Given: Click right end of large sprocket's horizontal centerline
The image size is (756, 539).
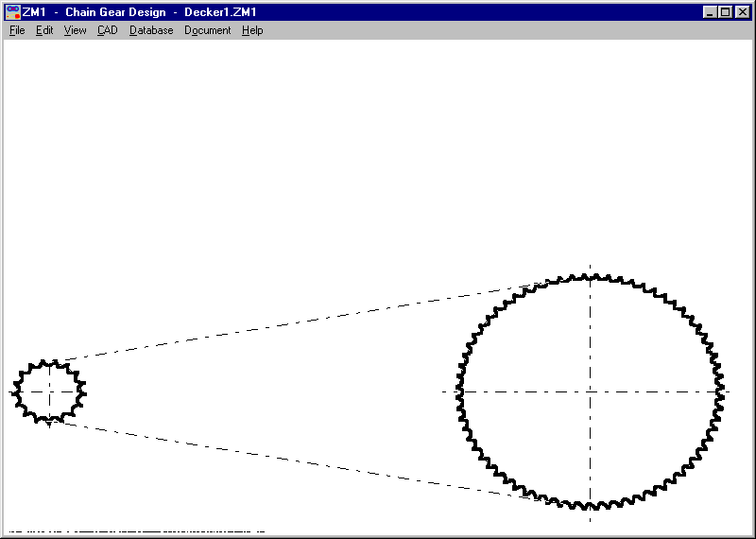Looking at the screenshot, I should tap(728, 391).
